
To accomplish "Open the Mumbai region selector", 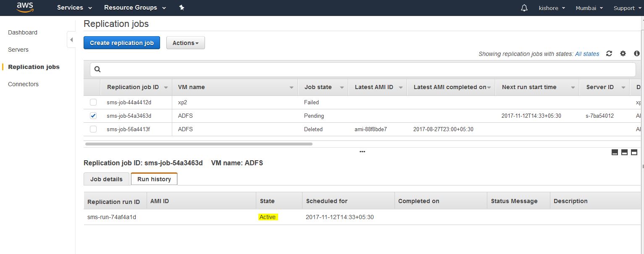I will pos(589,8).
